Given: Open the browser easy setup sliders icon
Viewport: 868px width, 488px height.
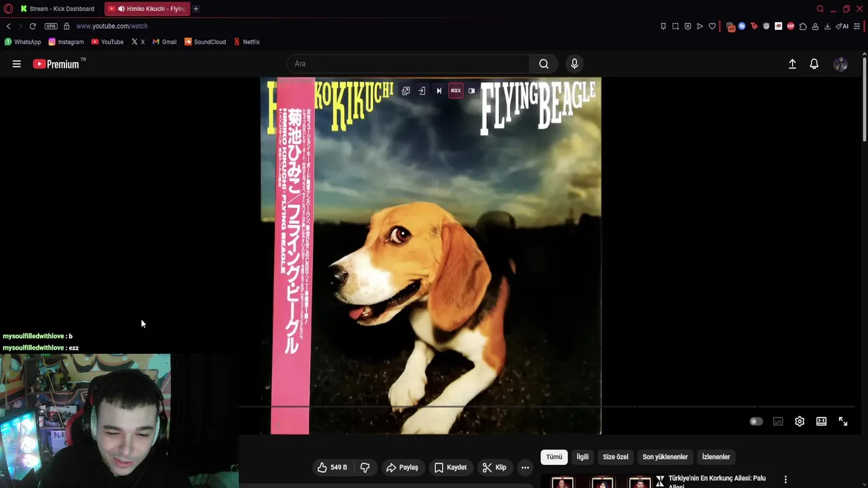Looking at the screenshot, I should coord(857,26).
